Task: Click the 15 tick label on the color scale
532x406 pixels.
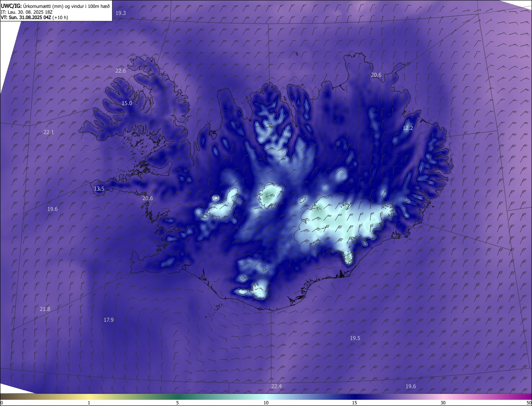Action: (355, 403)
